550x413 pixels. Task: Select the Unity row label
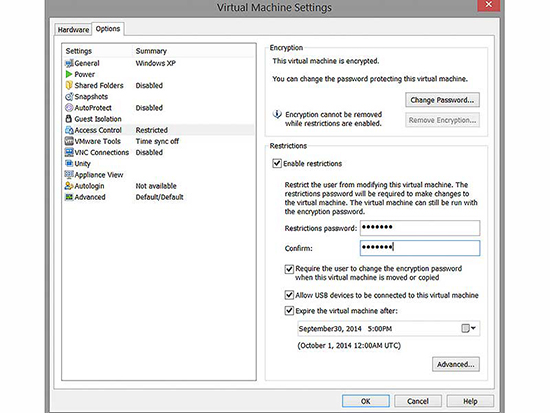point(82,164)
